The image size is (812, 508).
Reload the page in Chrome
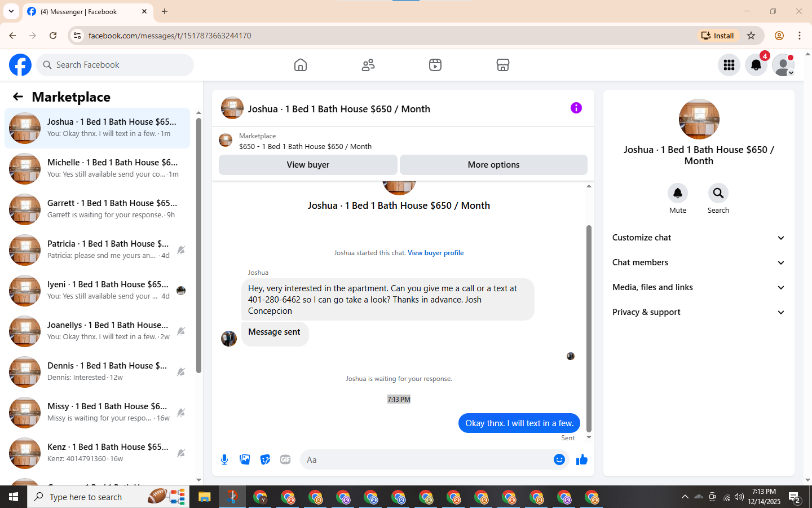[x=53, y=36]
